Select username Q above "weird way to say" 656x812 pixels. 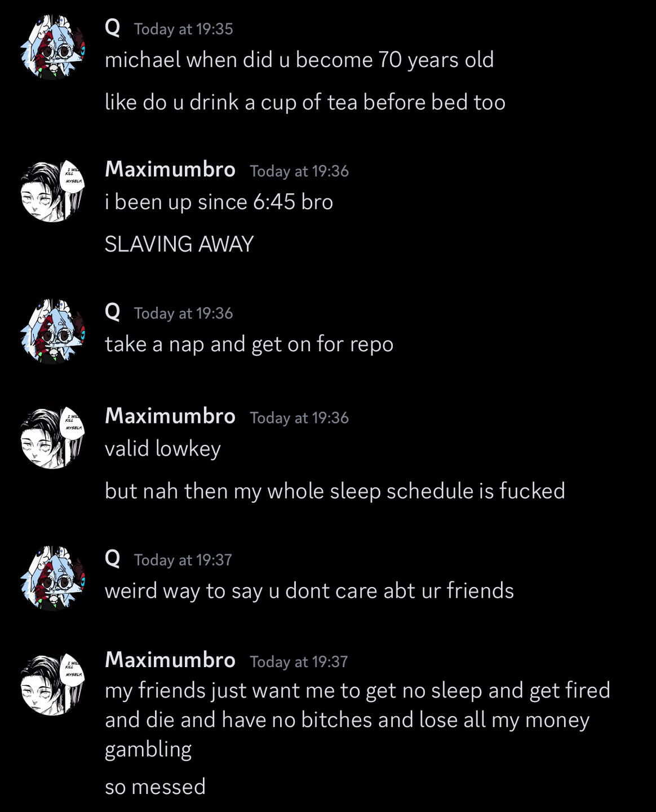[x=112, y=558]
